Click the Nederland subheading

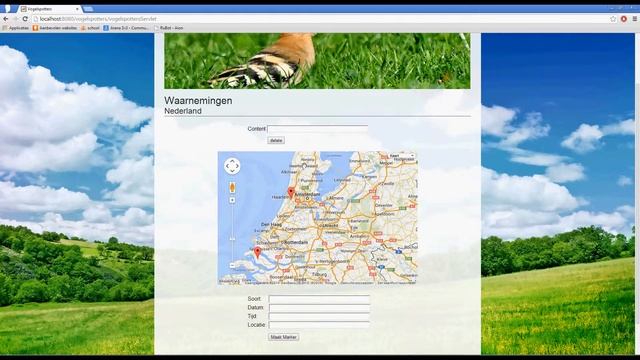click(183, 111)
